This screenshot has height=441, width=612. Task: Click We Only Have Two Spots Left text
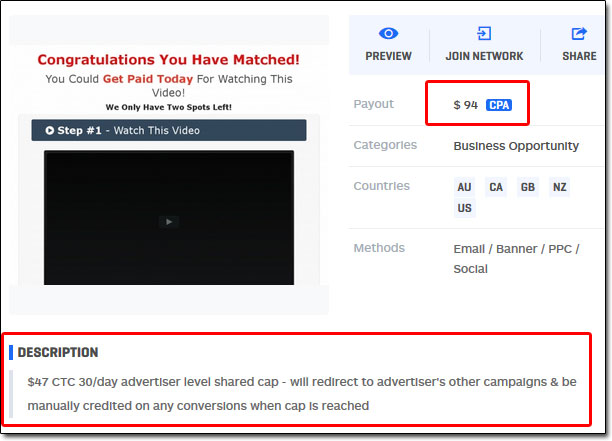click(169, 107)
